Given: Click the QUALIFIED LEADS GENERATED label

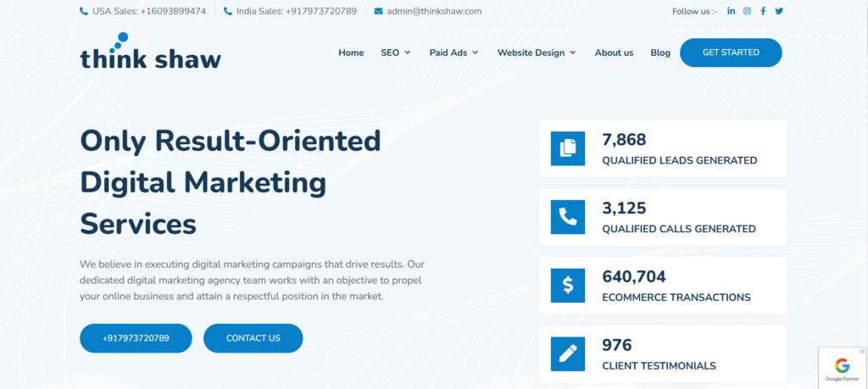Looking at the screenshot, I should 680,160.
